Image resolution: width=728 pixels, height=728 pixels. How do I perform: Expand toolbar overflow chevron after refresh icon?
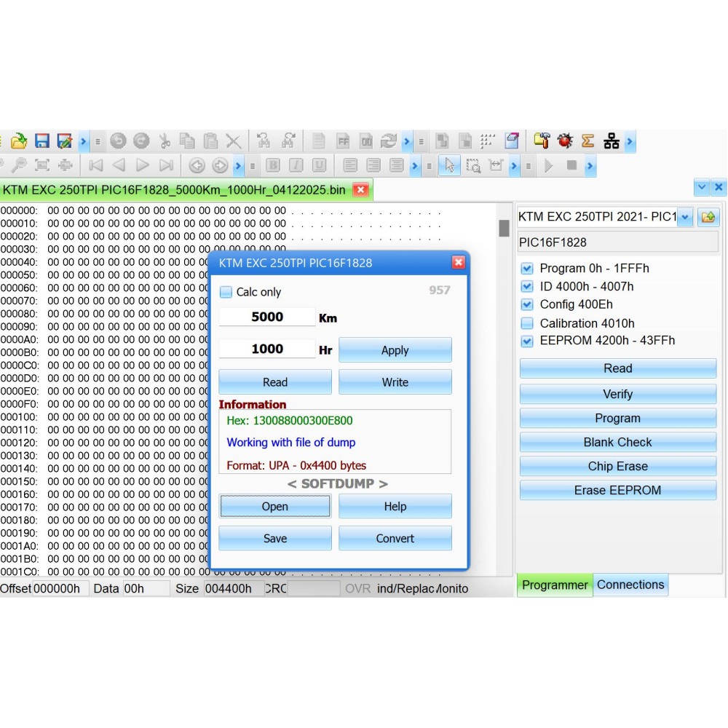(x=407, y=141)
